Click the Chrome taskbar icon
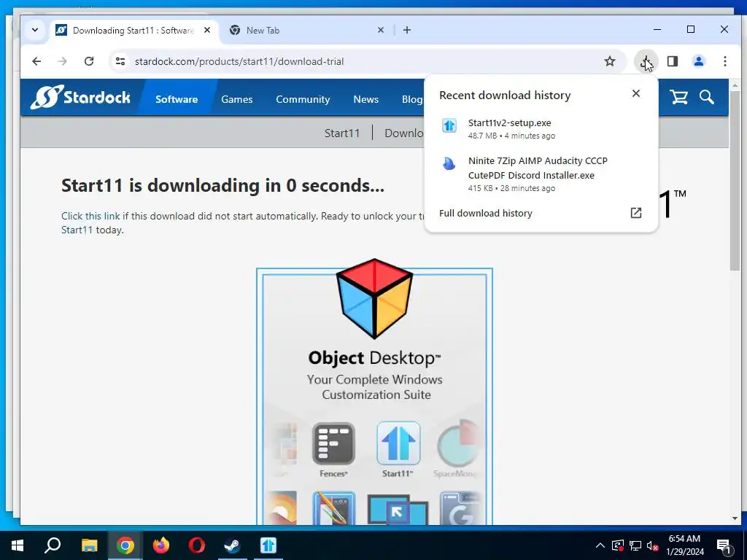Image resolution: width=747 pixels, height=560 pixels. [x=125, y=545]
